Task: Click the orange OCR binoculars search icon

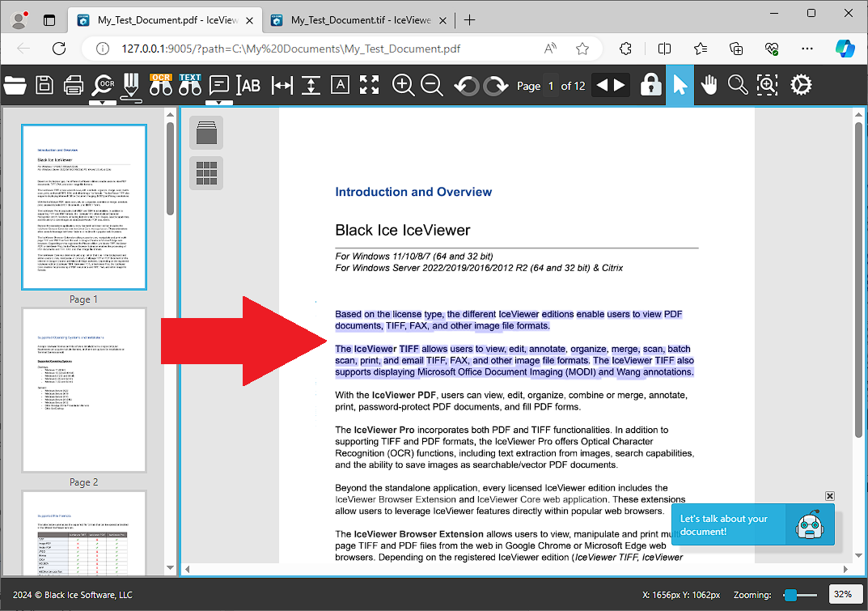Action: pos(160,85)
